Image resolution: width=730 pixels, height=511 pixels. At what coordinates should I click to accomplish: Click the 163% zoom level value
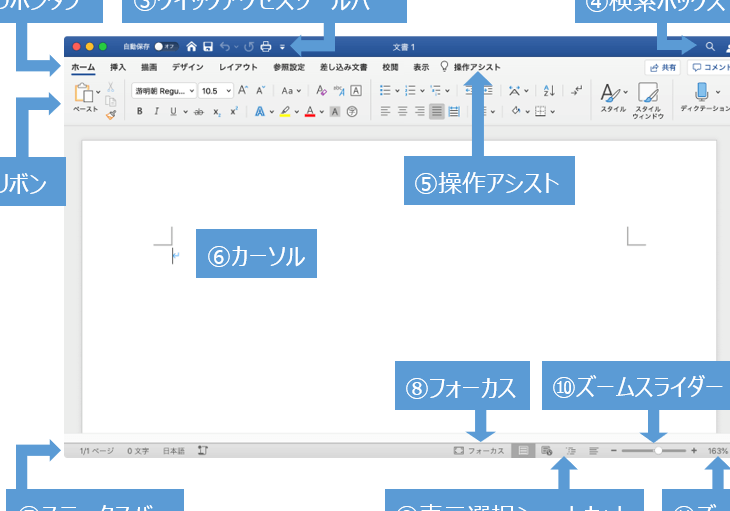pos(717,451)
